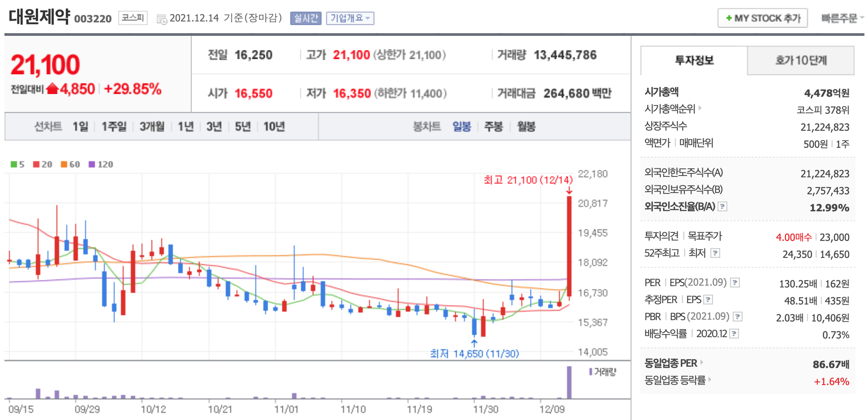Click the 거래대금 value 264,680 백만
The width and height of the screenshot is (868, 420).
(577, 94)
